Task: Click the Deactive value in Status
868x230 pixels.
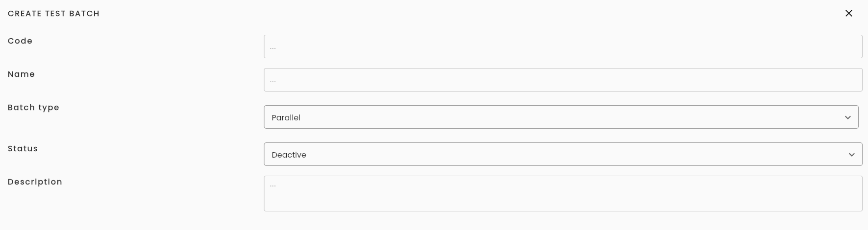Action: [289, 155]
